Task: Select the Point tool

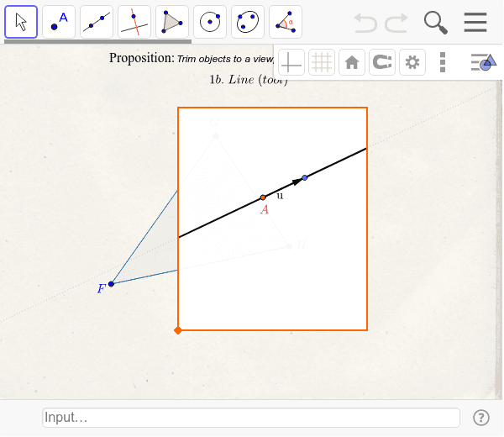Action: tap(59, 22)
